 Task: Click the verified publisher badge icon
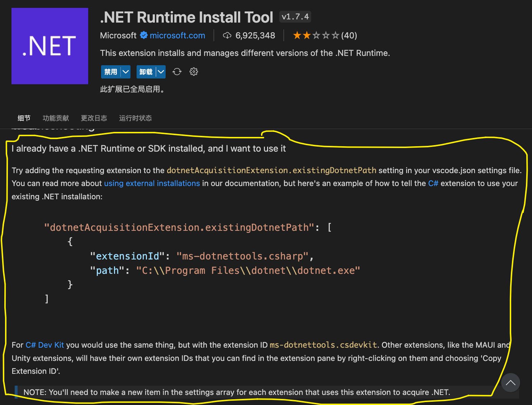(x=144, y=35)
